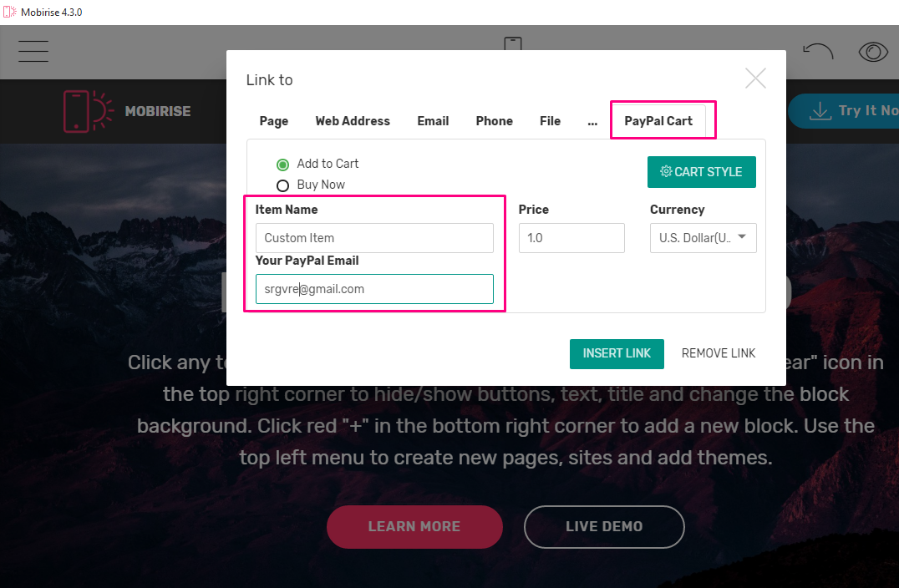This screenshot has width=899, height=588.
Task: Focus the Price input field
Action: coord(571,238)
